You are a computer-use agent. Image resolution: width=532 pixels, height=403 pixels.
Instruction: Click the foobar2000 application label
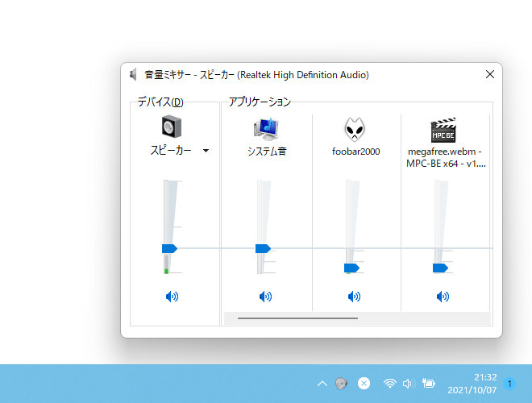356,152
